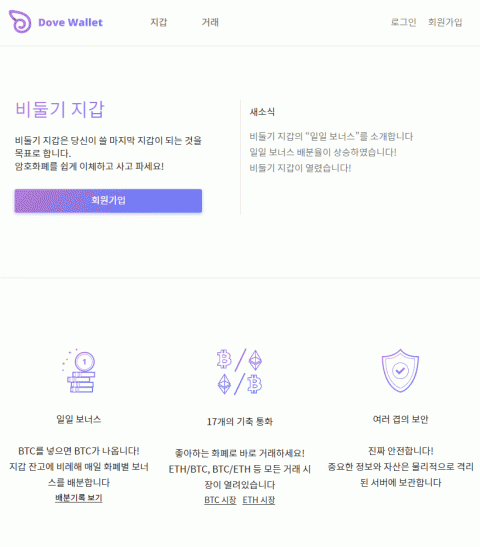This screenshot has width=480, height=547.
Task: Click the stacked coins daily bonus icon
Action: (79, 370)
